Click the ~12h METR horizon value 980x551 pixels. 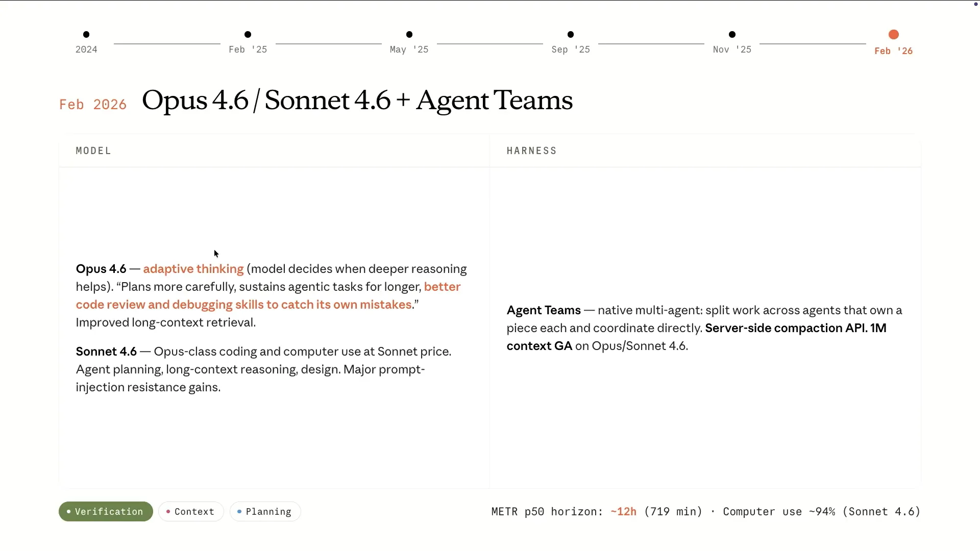623,512
